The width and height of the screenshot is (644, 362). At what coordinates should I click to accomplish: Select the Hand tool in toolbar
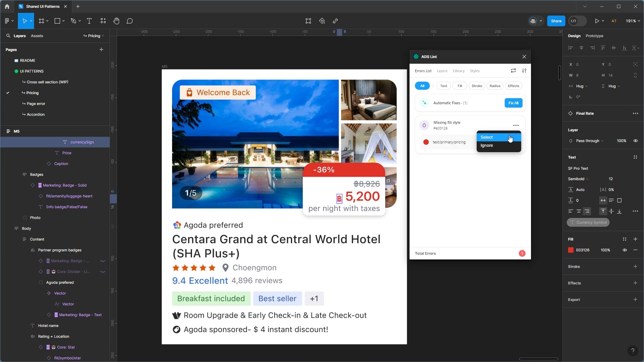pos(116,21)
